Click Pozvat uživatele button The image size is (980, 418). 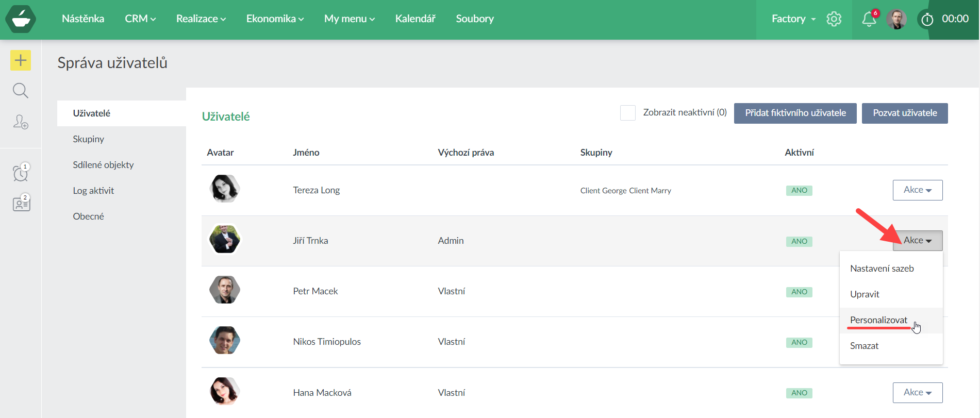click(904, 113)
